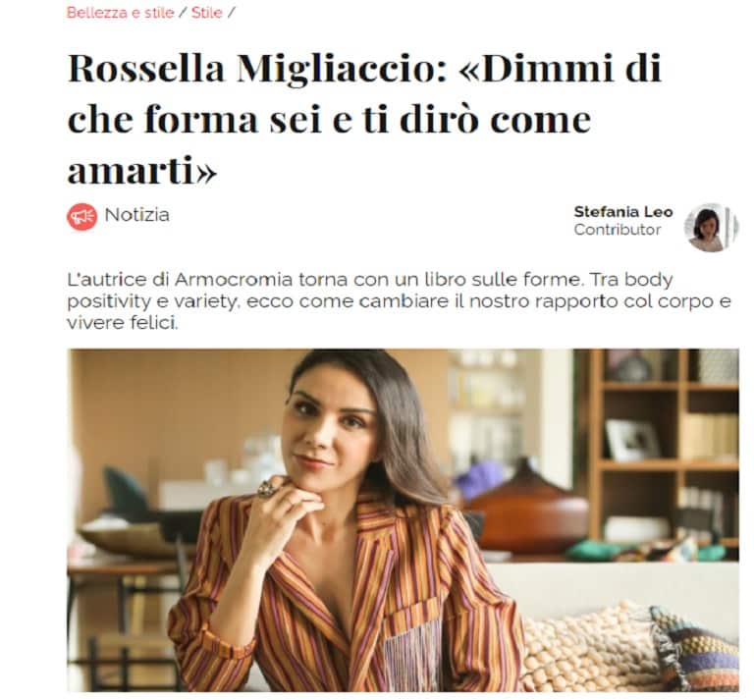Go to the Stile breadcrumb section
Image resolution: width=754 pixels, height=700 pixels.
207,13
